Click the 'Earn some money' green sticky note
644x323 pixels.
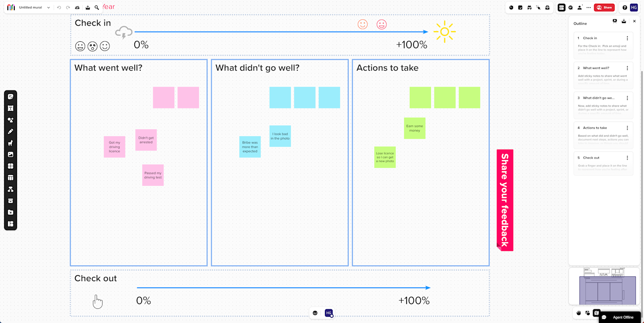pyautogui.click(x=414, y=128)
